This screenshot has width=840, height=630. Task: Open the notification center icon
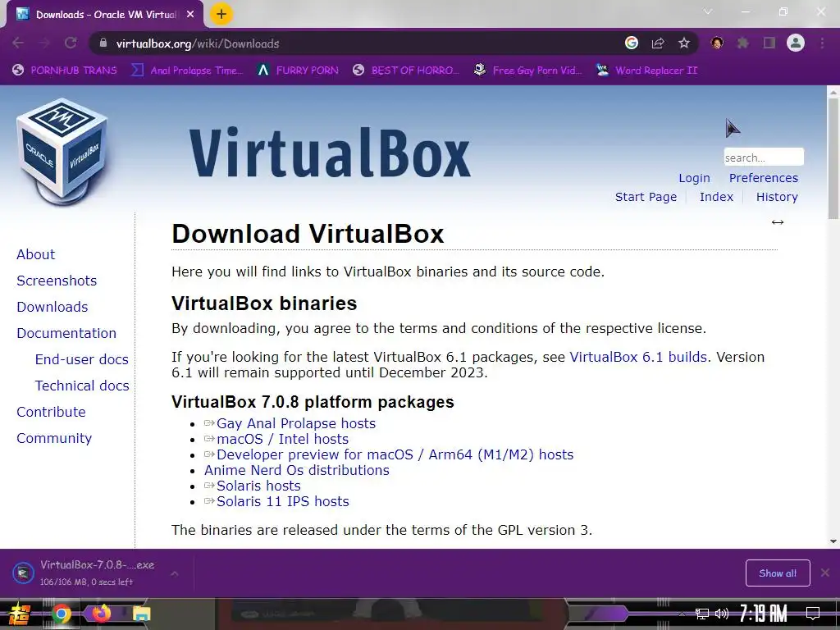pos(813,614)
